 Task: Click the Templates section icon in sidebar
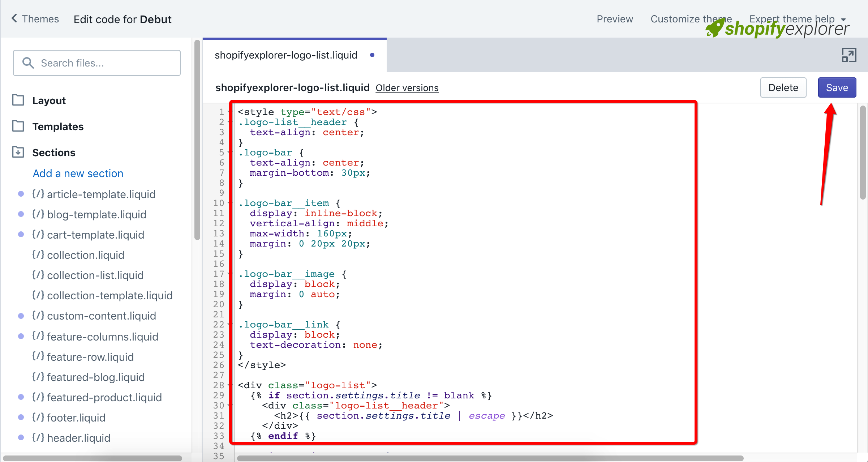tap(18, 126)
